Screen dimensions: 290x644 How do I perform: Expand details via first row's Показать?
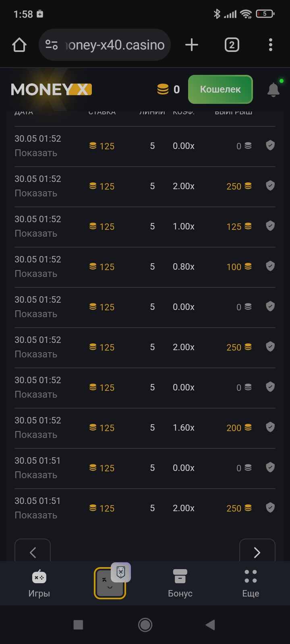click(x=36, y=153)
